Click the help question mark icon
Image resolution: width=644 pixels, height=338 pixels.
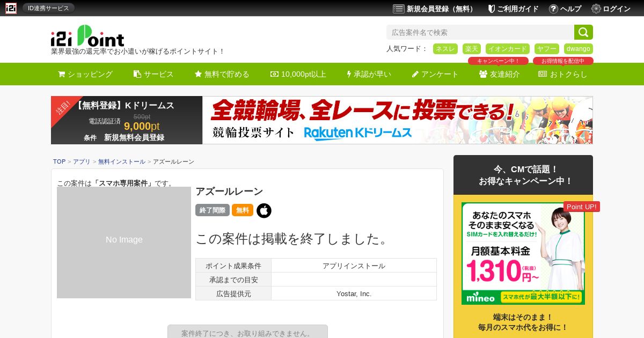tap(553, 9)
